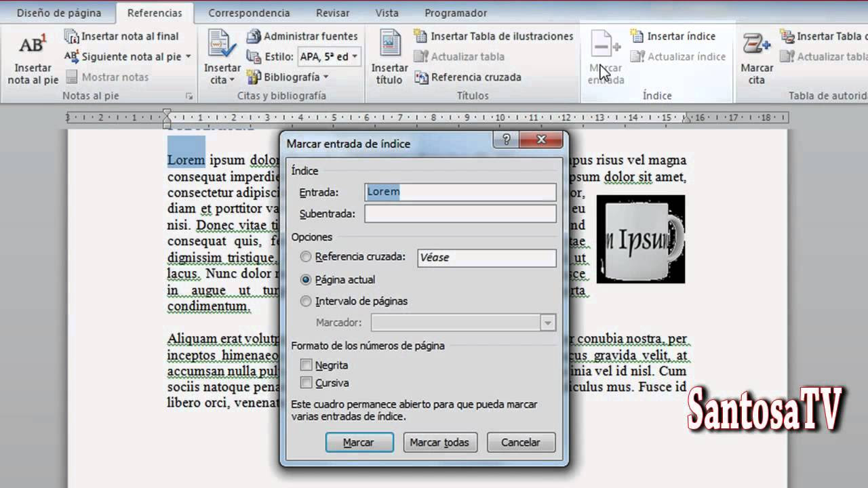
Task: Open the Programador ribbon tab
Action: click(x=456, y=12)
